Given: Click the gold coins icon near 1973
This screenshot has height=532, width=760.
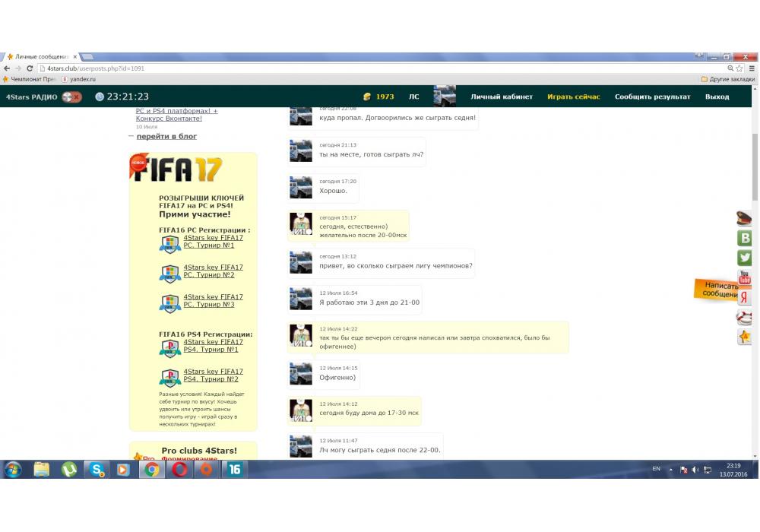Looking at the screenshot, I should click(x=367, y=97).
